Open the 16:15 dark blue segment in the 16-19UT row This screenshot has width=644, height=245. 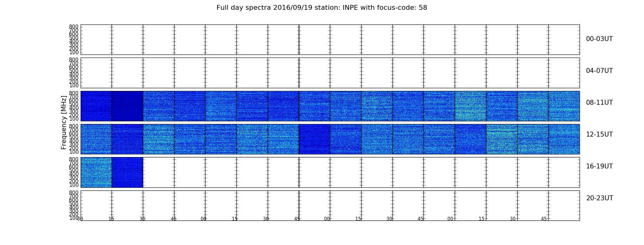(127, 172)
